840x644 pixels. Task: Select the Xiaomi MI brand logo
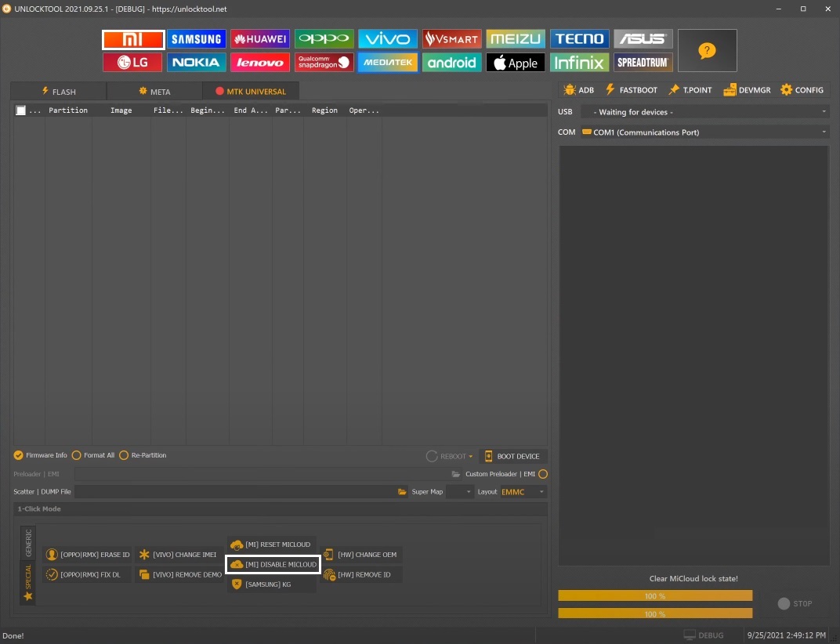tap(133, 39)
